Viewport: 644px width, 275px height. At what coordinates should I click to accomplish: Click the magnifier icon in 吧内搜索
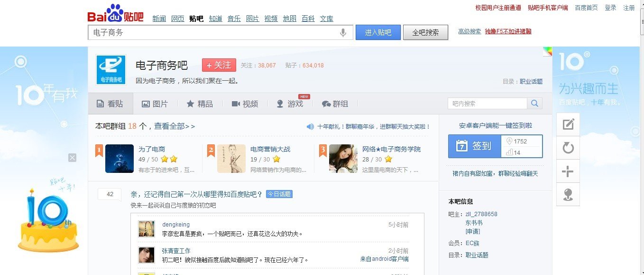tap(534, 104)
